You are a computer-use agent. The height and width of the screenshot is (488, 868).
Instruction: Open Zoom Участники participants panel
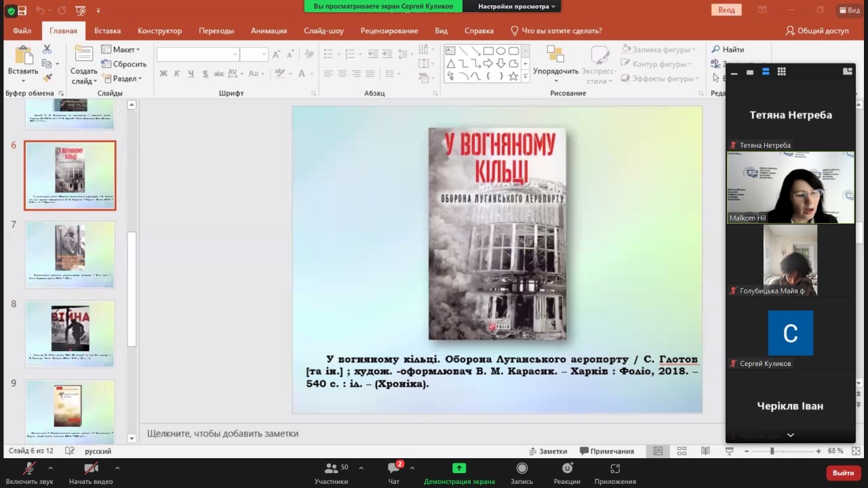332,472
